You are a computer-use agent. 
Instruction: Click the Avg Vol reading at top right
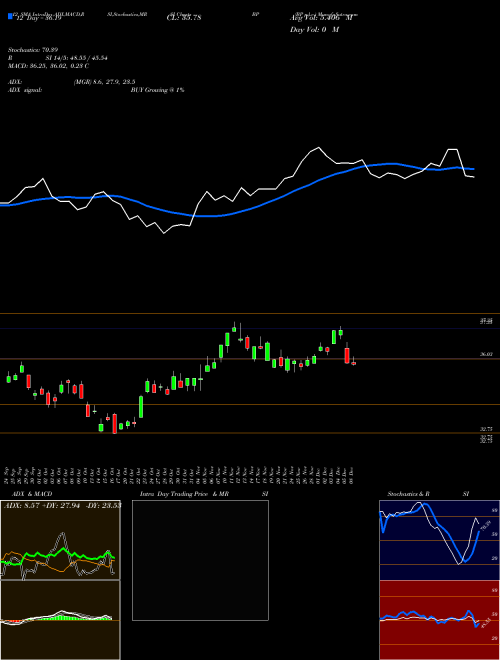[321, 18]
